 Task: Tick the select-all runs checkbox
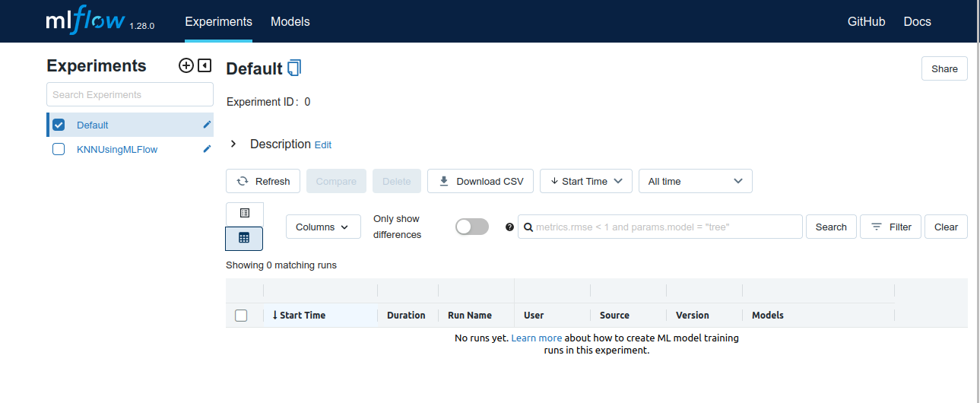(241, 316)
